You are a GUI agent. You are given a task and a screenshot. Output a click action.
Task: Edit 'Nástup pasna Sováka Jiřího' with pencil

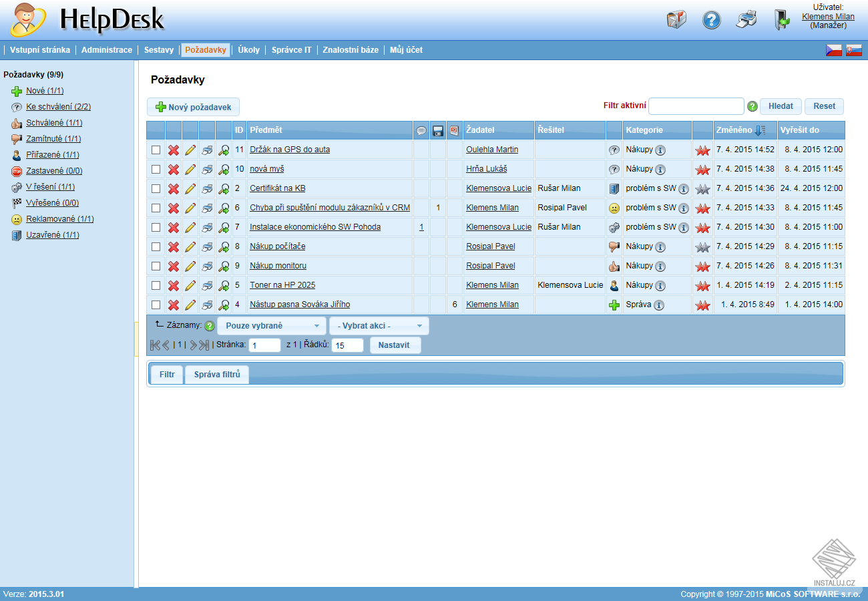190,305
